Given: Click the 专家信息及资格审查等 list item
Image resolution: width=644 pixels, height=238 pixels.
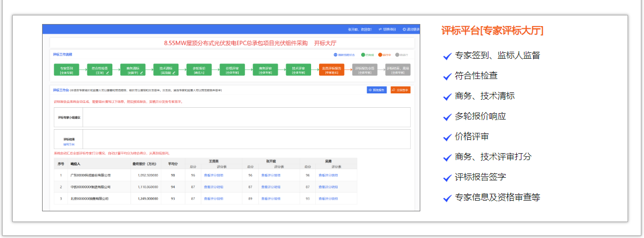Looking at the screenshot, I should click(x=498, y=197).
